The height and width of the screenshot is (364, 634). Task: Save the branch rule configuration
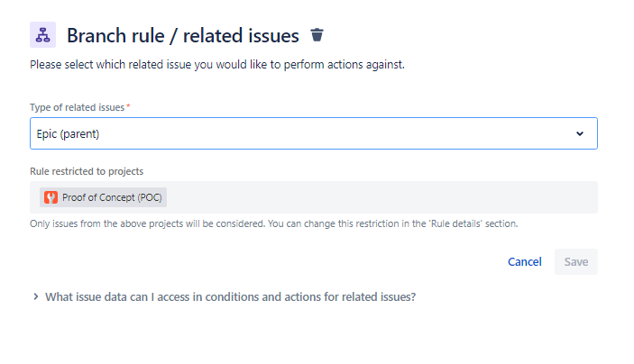tap(576, 262)
